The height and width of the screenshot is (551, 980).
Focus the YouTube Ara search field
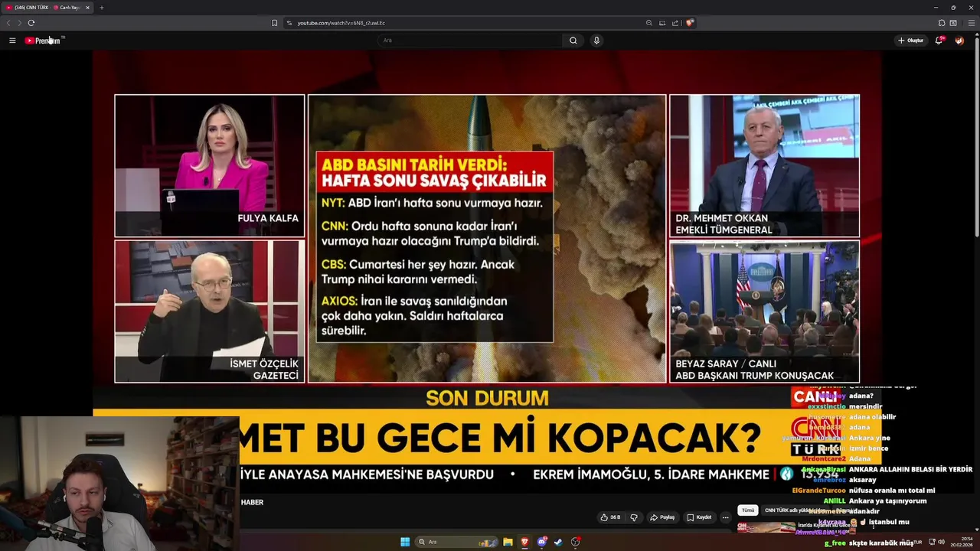point(470,41)
